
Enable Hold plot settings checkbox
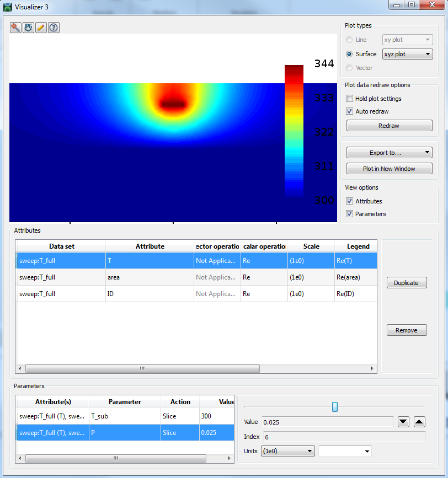point(349,99)
